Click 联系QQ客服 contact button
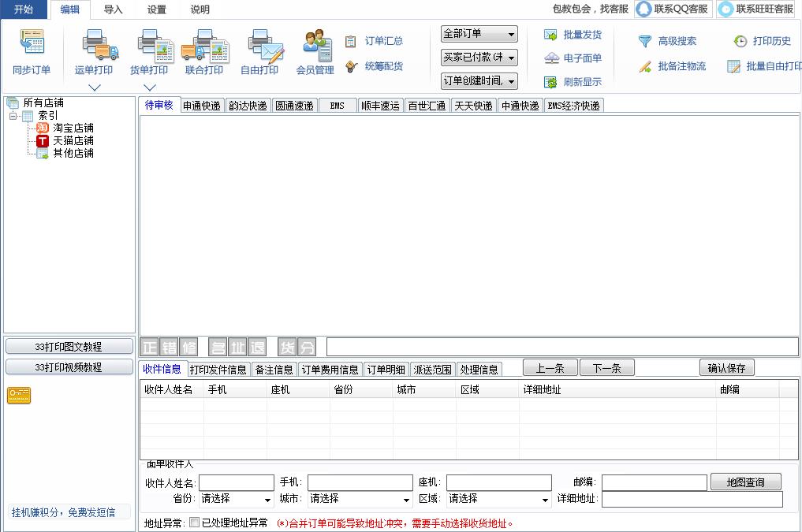 [673, 9]
